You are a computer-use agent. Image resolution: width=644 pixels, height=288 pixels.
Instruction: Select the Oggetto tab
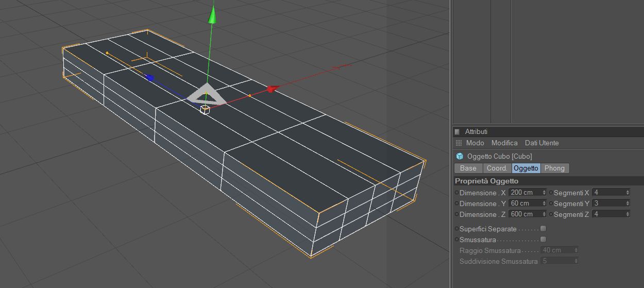[526, 168]
